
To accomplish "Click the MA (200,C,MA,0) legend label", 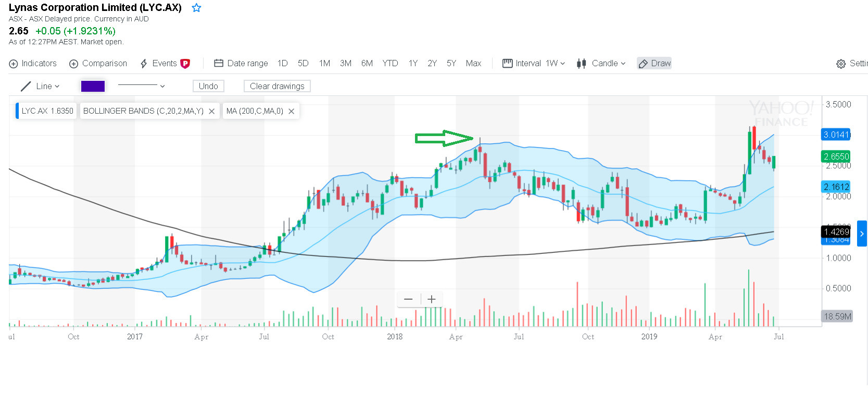I will [255, 111].
